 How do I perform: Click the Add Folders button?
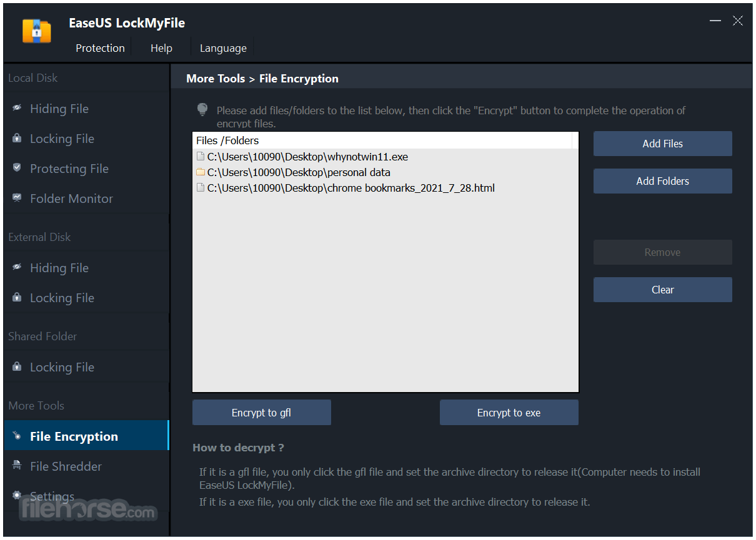[662, 181]
